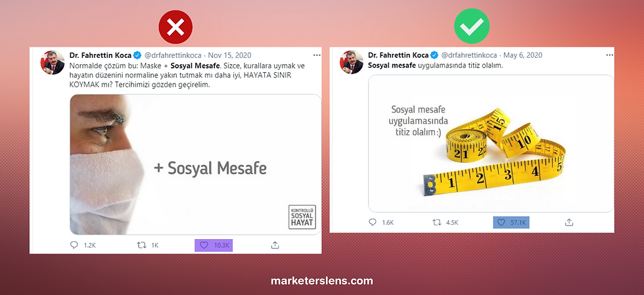Image resolution: width=644 pixels, height=295 pixels.
Task: Click the retweet icon on the Nov 15 tweet
Action: [x=141, y=245]
